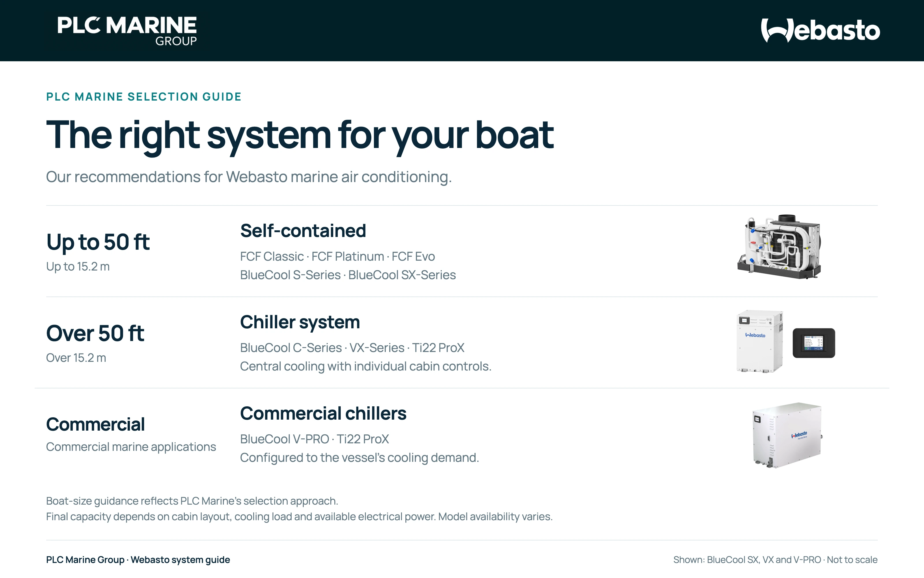Open the self-contained unit product image
Viewport: 924px width, 578px height.
[779, 247]
